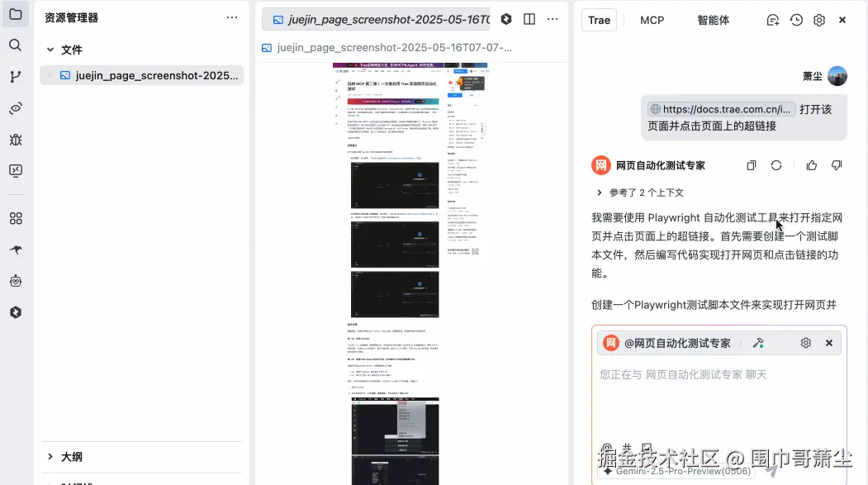
Task: Open the Explorer folder icon in sidebar
Action: coord(16,14)
